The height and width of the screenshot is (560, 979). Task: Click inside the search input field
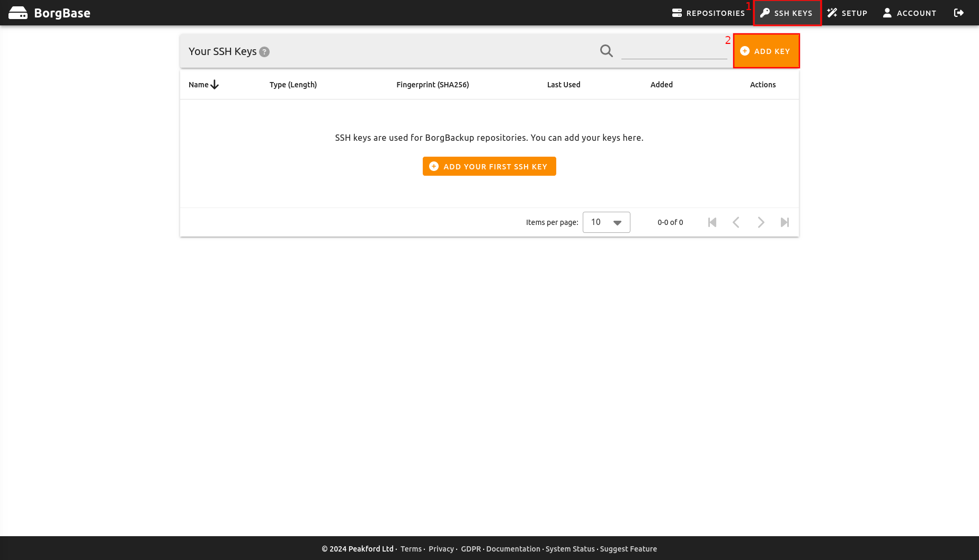(674, 51)
